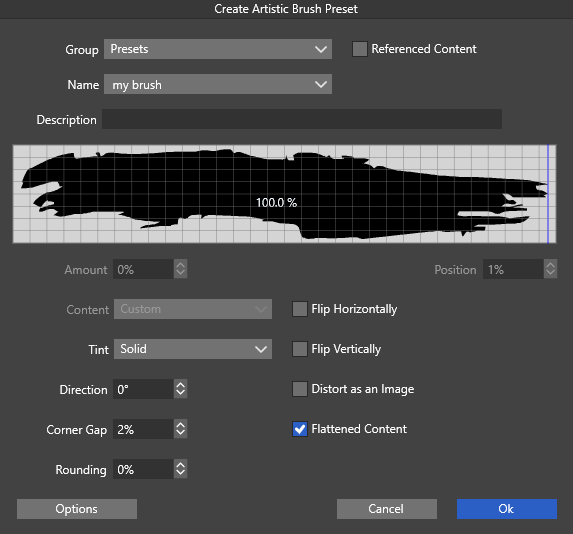
Task: Increase Corner Gap with the up arrow
Action: (181, 424)
